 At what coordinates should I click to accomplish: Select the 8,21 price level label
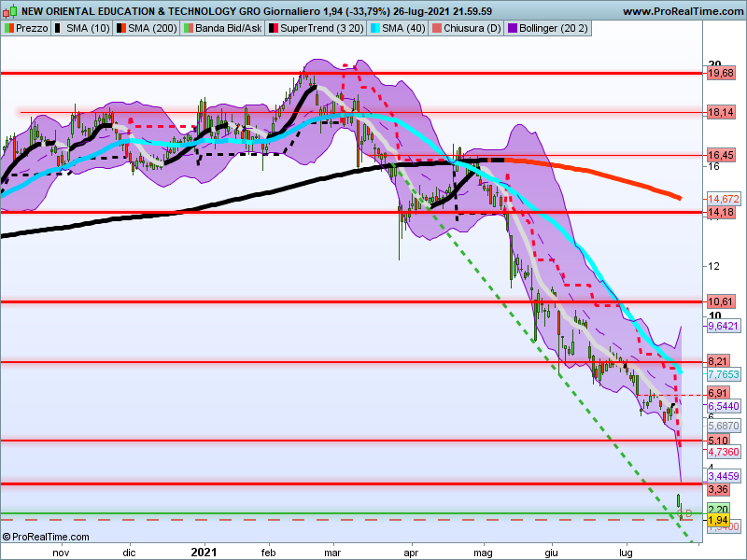point(718,361)
